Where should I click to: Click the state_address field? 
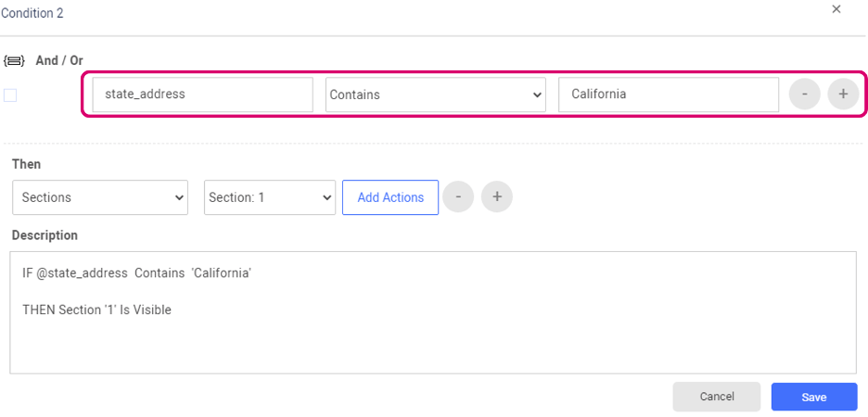202,95
